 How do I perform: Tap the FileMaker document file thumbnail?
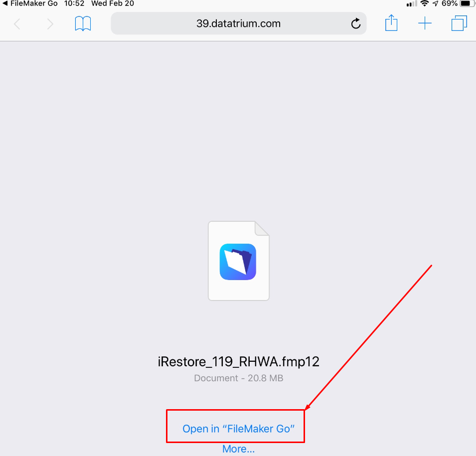[239, 261]
